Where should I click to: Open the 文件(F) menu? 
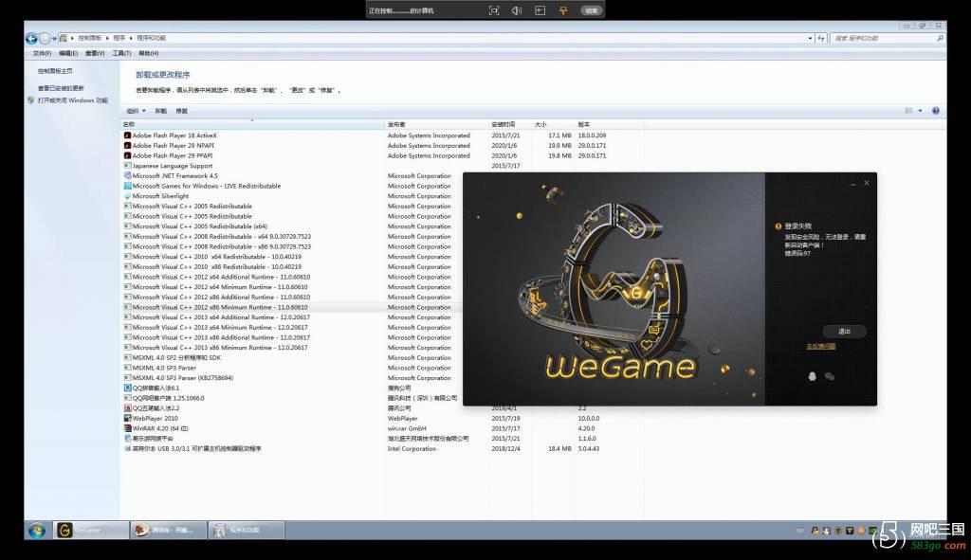[42, 54]
